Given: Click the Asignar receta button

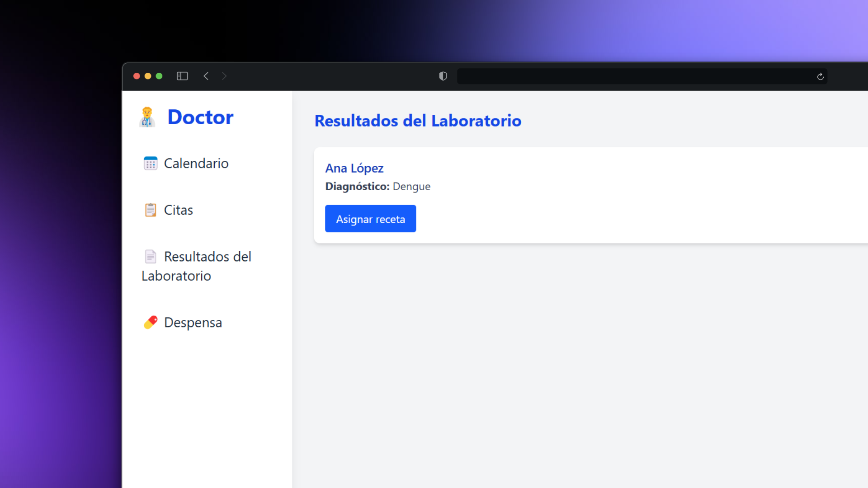Looking at the screenshot, I should [x=371, y=219].
